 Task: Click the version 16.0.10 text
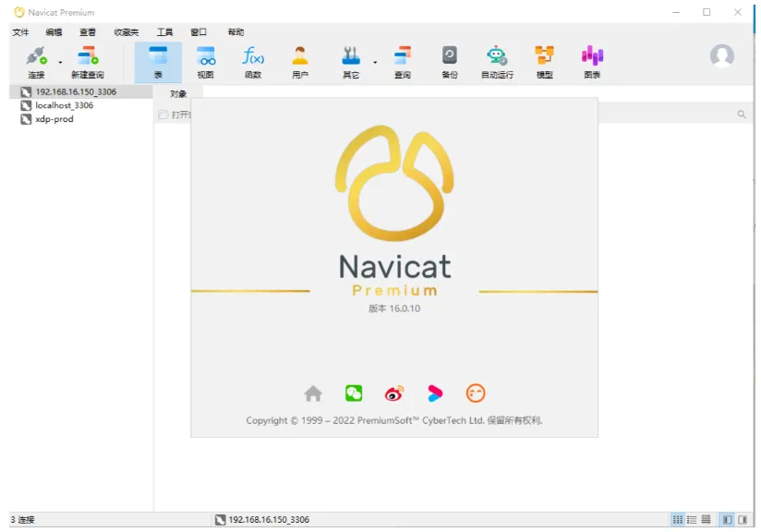click(x=394, y=308)
